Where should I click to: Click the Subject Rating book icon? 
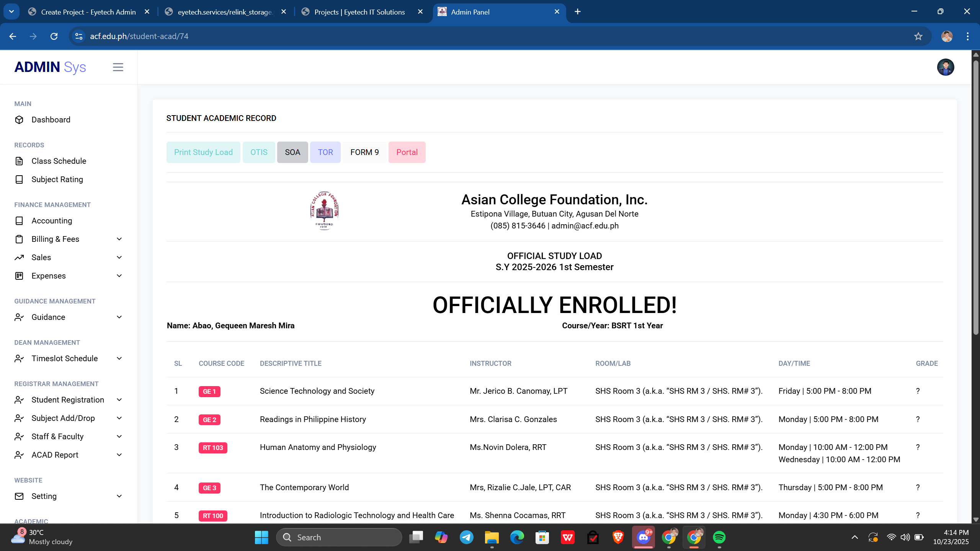click(19, 179)
